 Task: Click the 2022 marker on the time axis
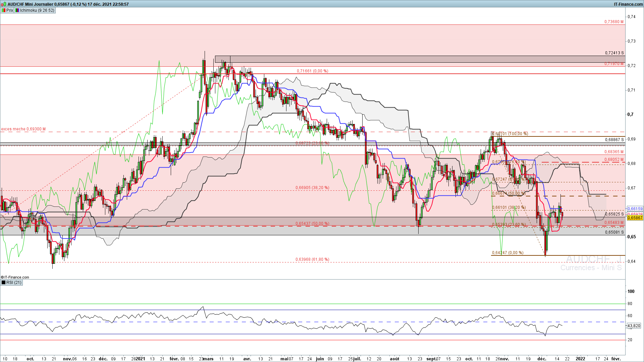(x=580, y=359)
